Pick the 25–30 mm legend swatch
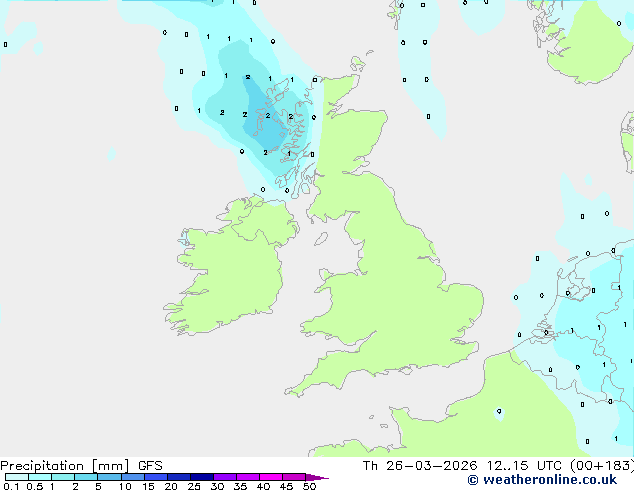Image resolution: width=634 pixels, height=490 pixels. (x=202, y=477)
